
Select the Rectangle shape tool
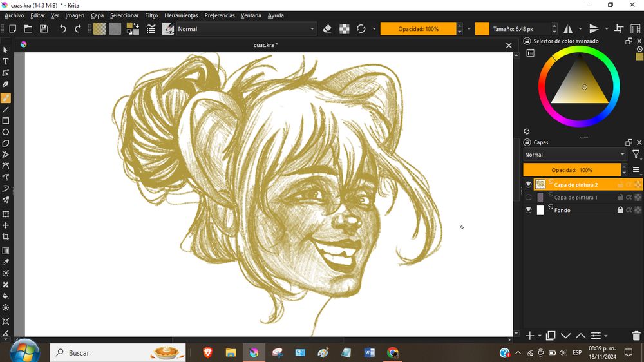6,120
